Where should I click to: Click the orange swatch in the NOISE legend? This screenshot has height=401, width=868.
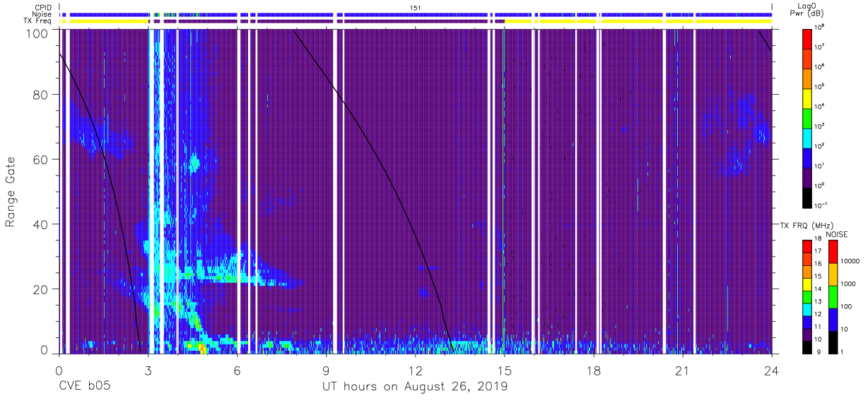pyautogui.click(x=833, y=274)
